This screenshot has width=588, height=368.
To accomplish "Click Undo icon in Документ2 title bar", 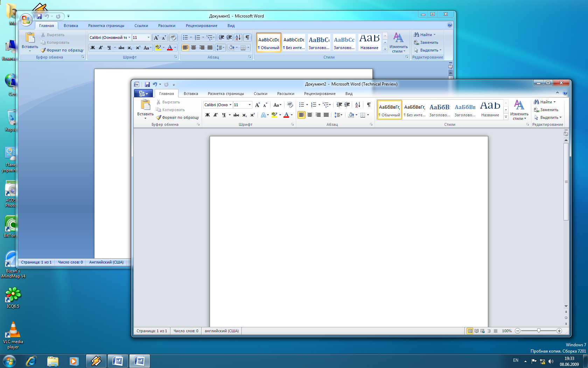I will [x=155, y=84].
